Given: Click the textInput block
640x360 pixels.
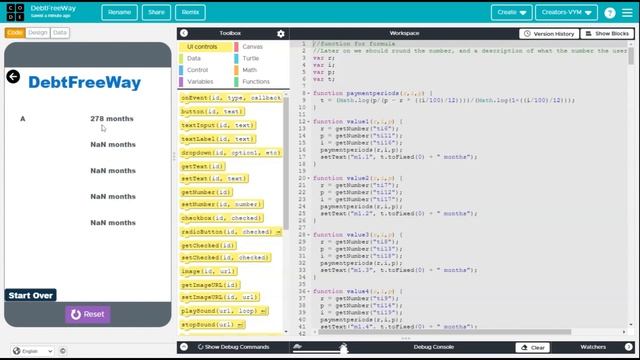Looking at the screenshot, I should pyautogui.click(x=218, y=125).
